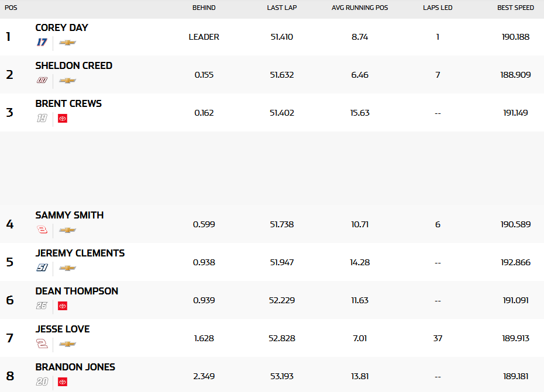544x392 pixels.
Task: Select Jesse Love's number 2 car badge
Action: tap(42, 344)
